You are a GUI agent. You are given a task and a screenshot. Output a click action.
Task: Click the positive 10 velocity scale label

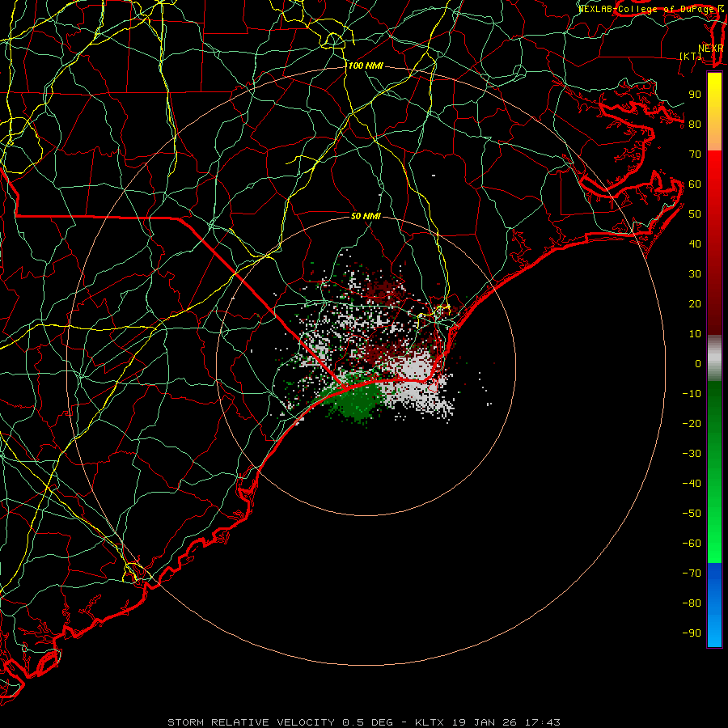(695, 334)
